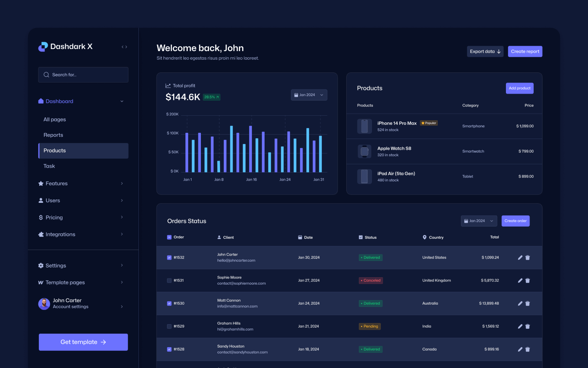Uncheck the checkbox for order #1530
The width and height of the screenshot is (588, 368).
click(x=169, y=303)
